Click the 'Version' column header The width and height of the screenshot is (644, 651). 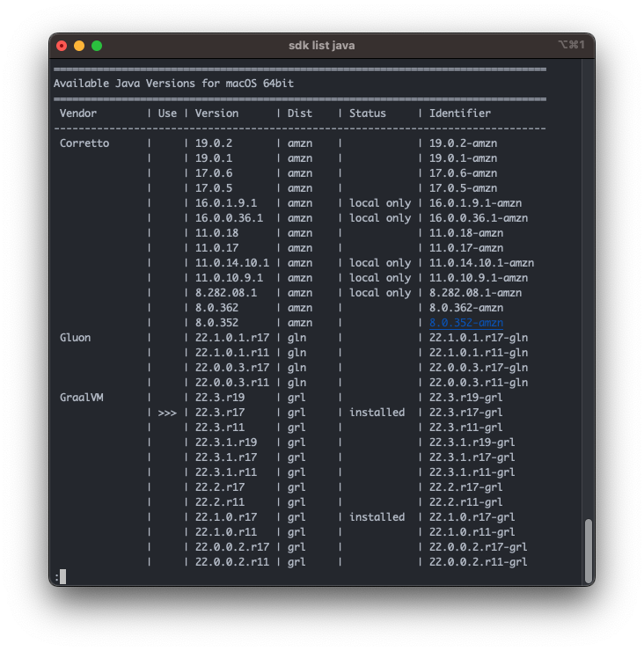(216, 113)
